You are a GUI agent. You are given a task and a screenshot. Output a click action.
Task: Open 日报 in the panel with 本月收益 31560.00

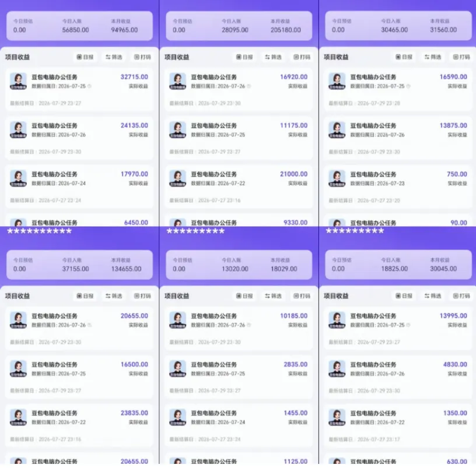pyautogui.click(x=404, y=57)
